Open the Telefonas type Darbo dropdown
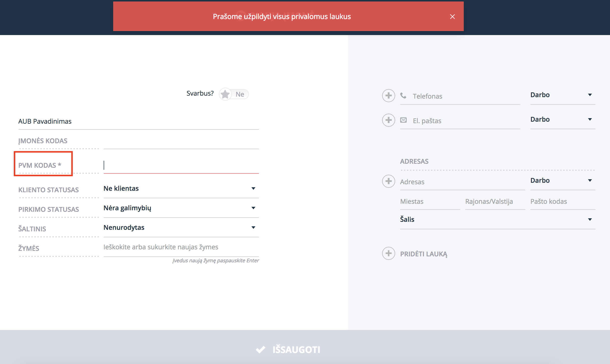This screenshot has width=610, height=364. tap(563, 95)
